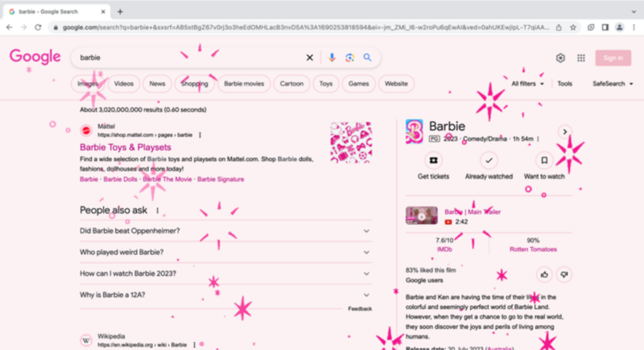Open the Google apps grid
644x350 pixels.
pos(580,58)
